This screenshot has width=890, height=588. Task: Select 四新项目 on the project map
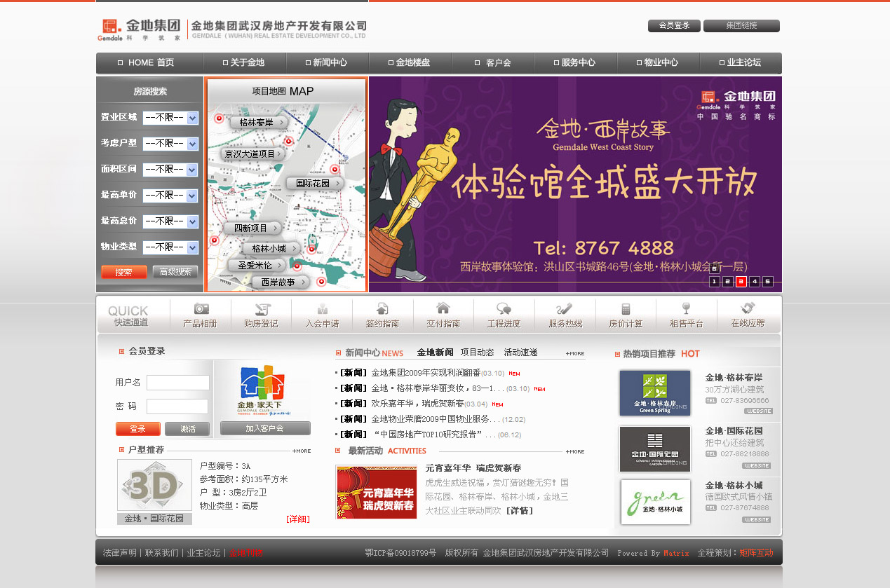click(x=252, y=228)
